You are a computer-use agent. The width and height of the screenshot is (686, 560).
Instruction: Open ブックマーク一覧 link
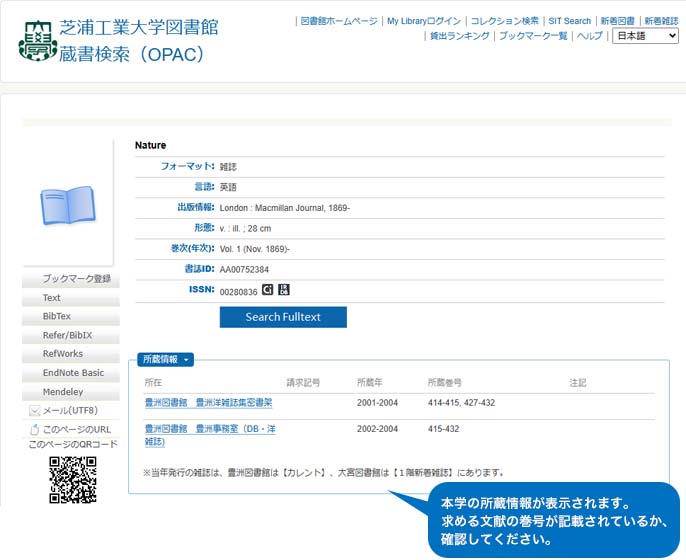coord(533,36)
